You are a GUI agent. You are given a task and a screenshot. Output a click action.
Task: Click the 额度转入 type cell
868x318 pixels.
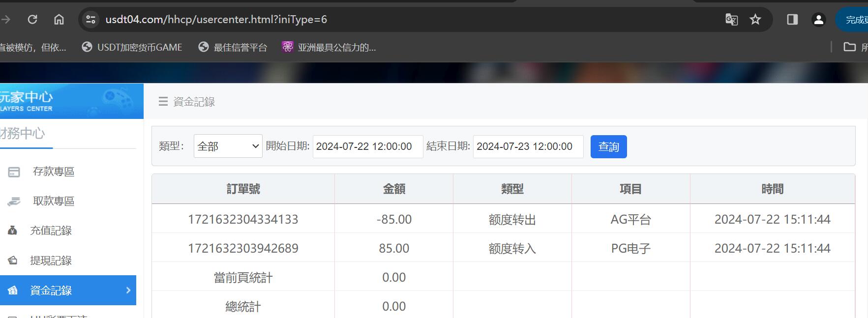point(512,248)
